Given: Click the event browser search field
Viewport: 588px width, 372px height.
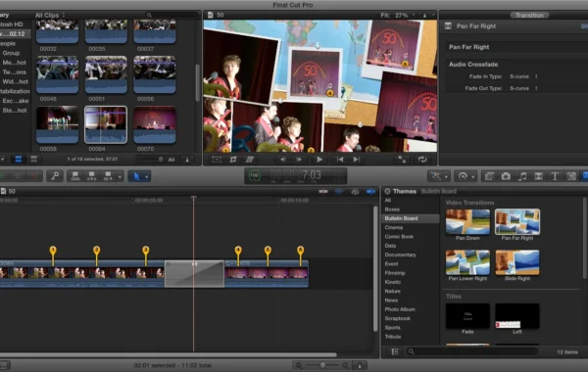Looking at the screenshot, I should pyautogui.click(x=172, y=15).
